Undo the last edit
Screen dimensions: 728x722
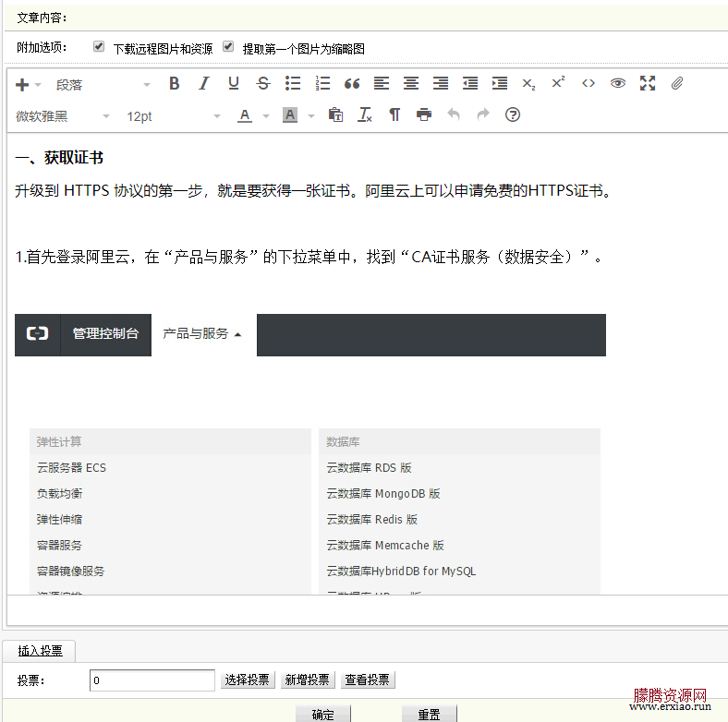coord(454,114)
